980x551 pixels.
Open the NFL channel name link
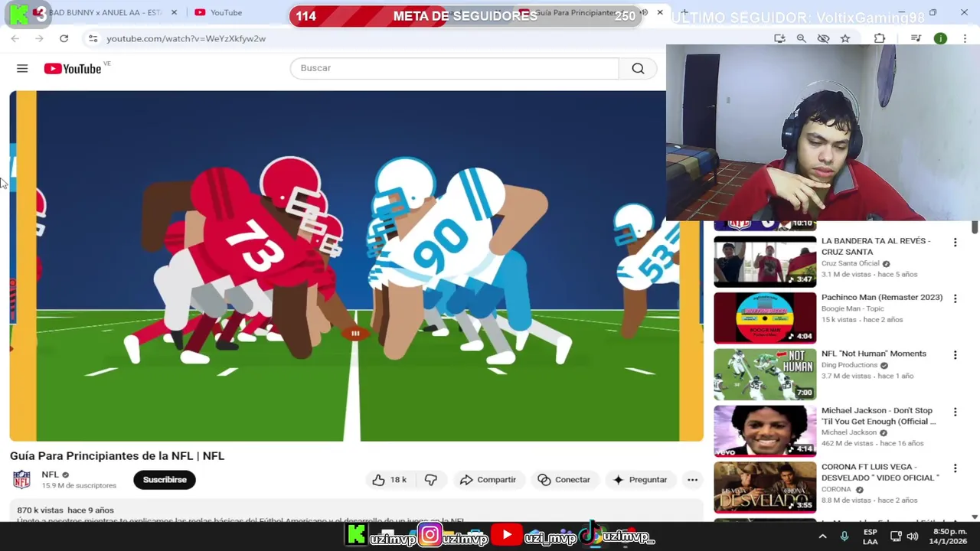pos(50,474)
